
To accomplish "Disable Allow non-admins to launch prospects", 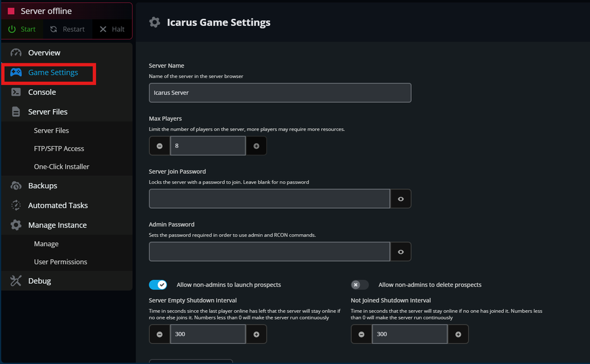I will point(158,284).
